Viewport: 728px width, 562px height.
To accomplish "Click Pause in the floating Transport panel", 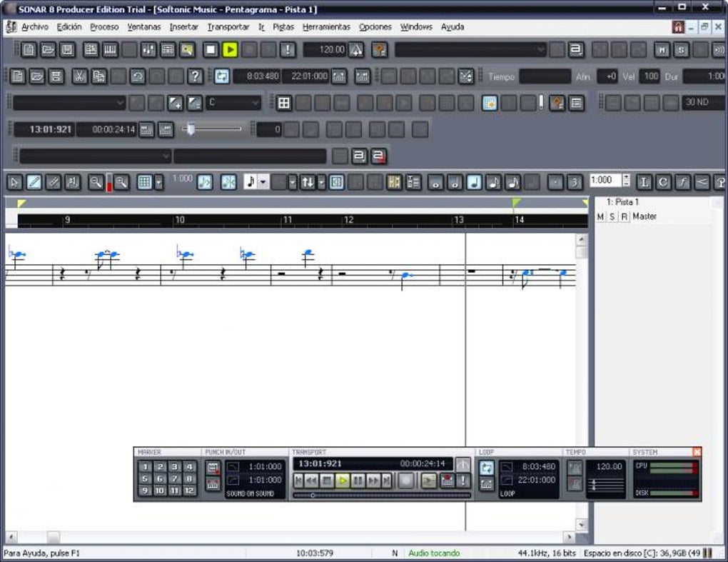I will [x=358, y=481].
